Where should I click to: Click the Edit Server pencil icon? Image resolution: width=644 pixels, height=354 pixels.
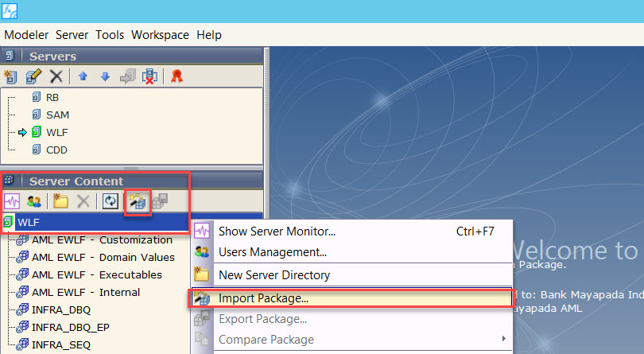tap(33, 76)
